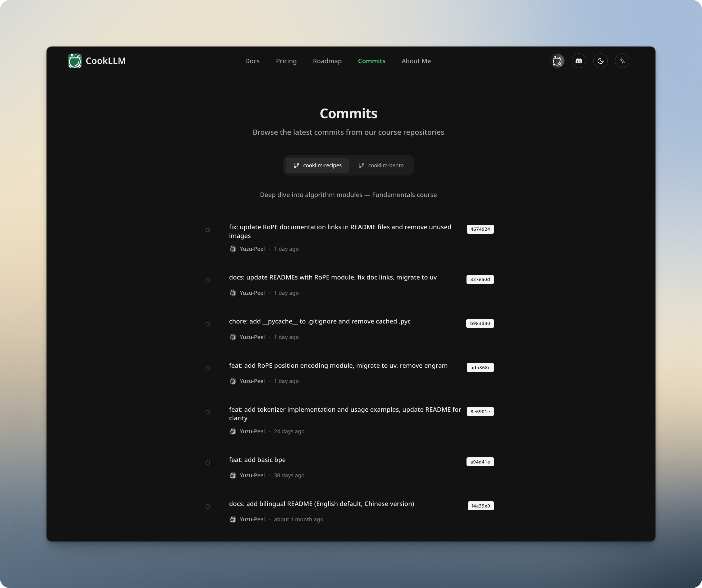Toggle dark mode with the moon icon
702x588 pixels.
600,60
